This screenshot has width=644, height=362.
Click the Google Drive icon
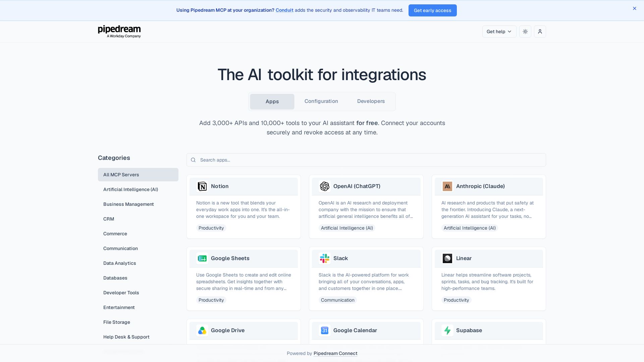click(202, 330)
